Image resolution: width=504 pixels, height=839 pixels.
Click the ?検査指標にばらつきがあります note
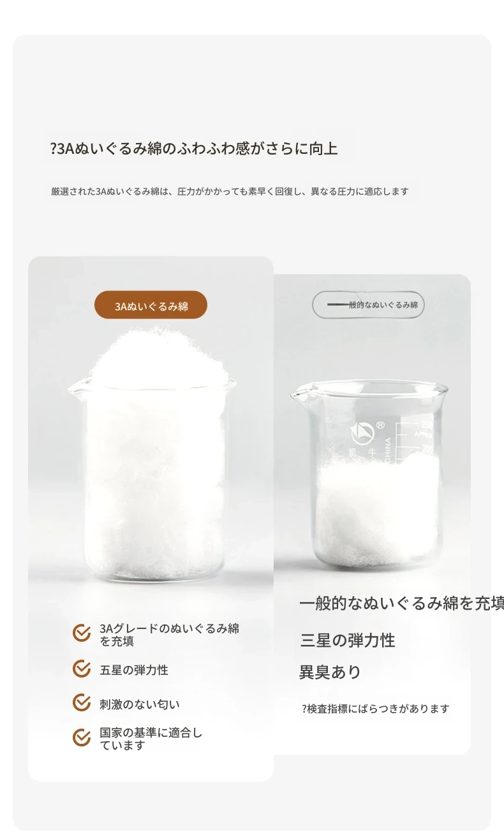point(375,708)
